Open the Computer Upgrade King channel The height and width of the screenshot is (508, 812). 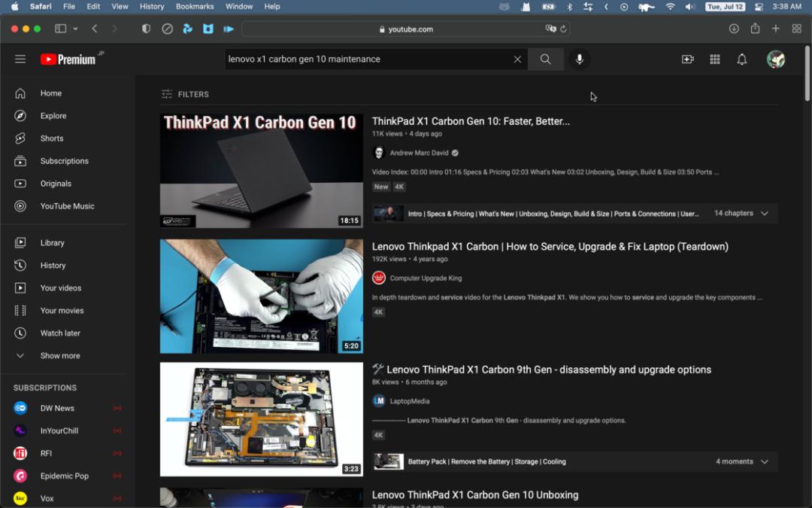426,278
